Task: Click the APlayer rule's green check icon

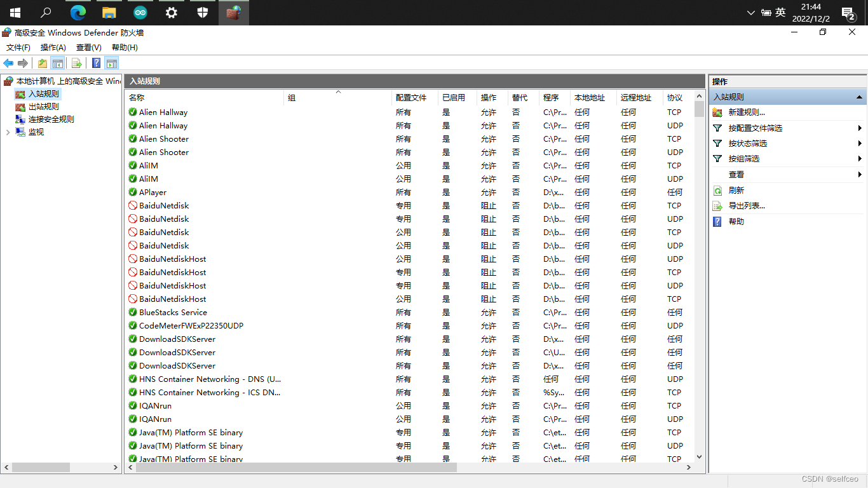Action: point(133,192)
